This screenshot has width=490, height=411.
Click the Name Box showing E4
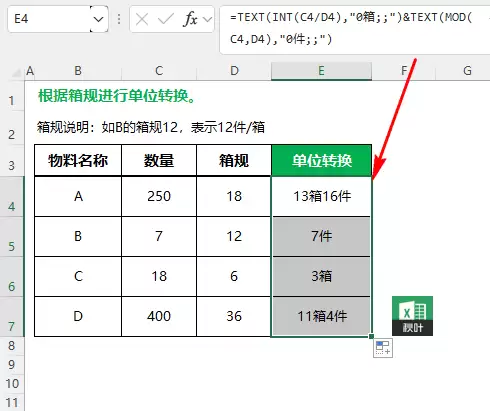(x=49, y=19)
